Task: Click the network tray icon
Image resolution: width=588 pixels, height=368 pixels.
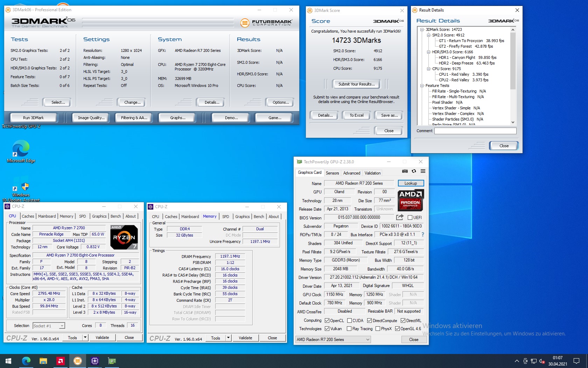Action: 534,361
